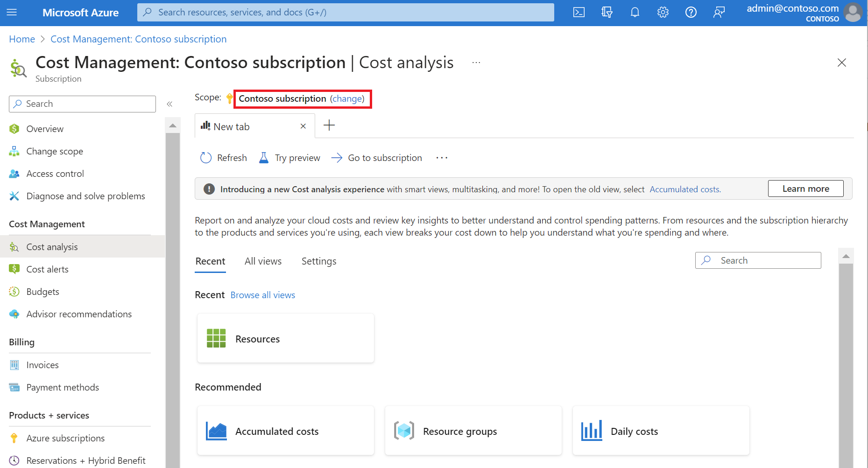This screenshot has width=868, height=468.
Task: Switch to the Settings tab
Action: [x=319, y=261]
